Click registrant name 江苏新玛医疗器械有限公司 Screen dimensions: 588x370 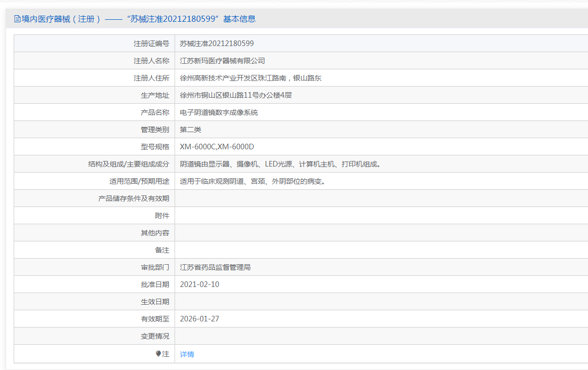tap(222, 61)
